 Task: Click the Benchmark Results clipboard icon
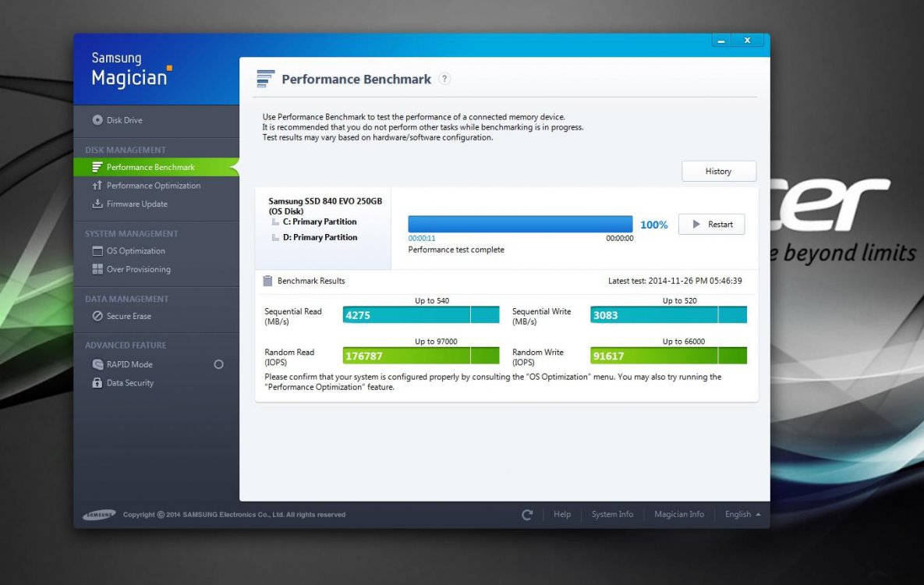[267, 281]
